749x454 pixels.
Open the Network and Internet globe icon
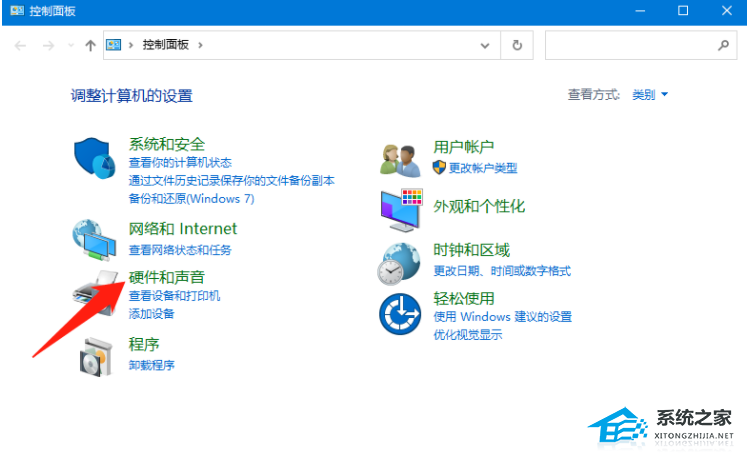(x=94, y=240)
